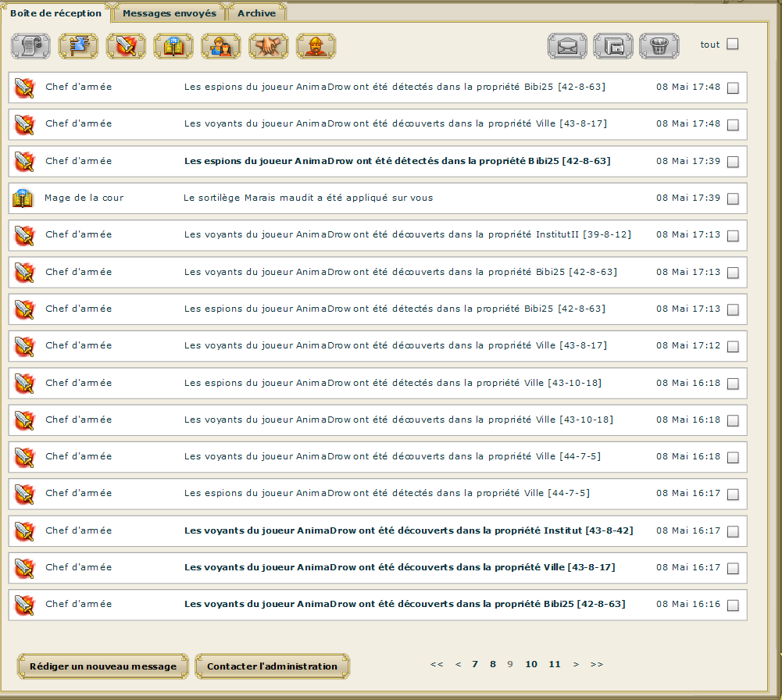Image resolution: width=782 pixels, height=700 pixels.
Task: Switch to the Messages envoyés tab
Action: [170, 13]
